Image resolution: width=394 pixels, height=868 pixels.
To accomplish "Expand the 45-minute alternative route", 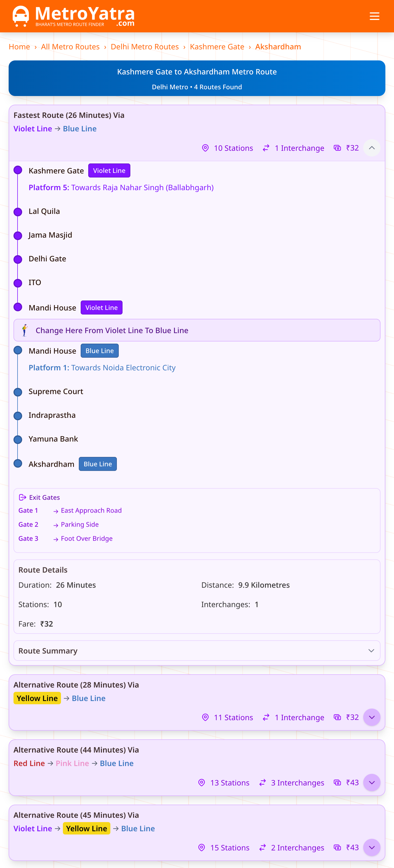I will (372, 848).
